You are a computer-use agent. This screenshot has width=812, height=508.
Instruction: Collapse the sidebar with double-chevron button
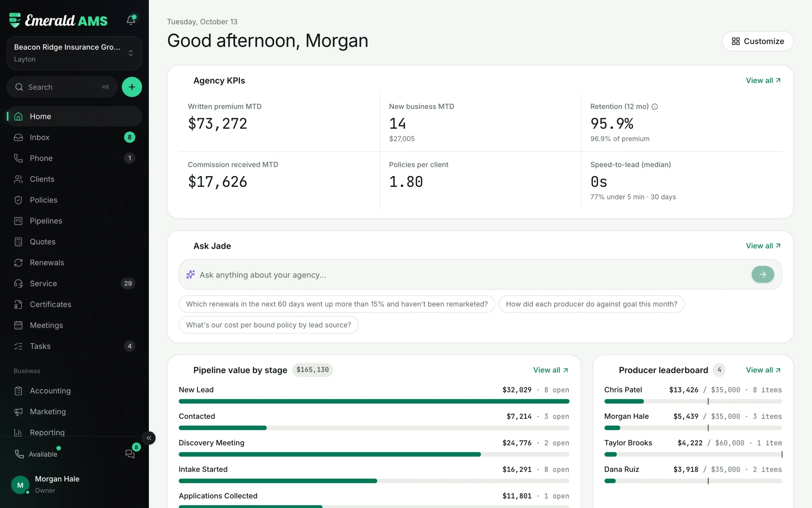click(149, 438)
